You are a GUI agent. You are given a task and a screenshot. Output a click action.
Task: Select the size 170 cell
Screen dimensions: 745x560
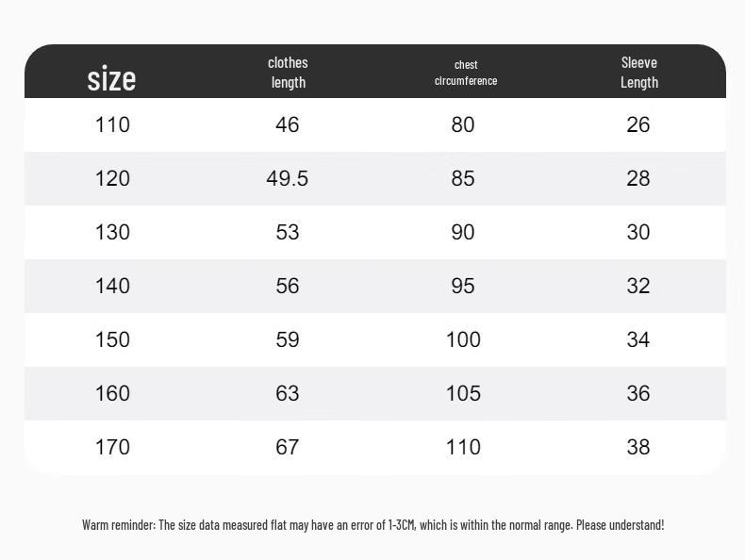click(x=112, y=447)
